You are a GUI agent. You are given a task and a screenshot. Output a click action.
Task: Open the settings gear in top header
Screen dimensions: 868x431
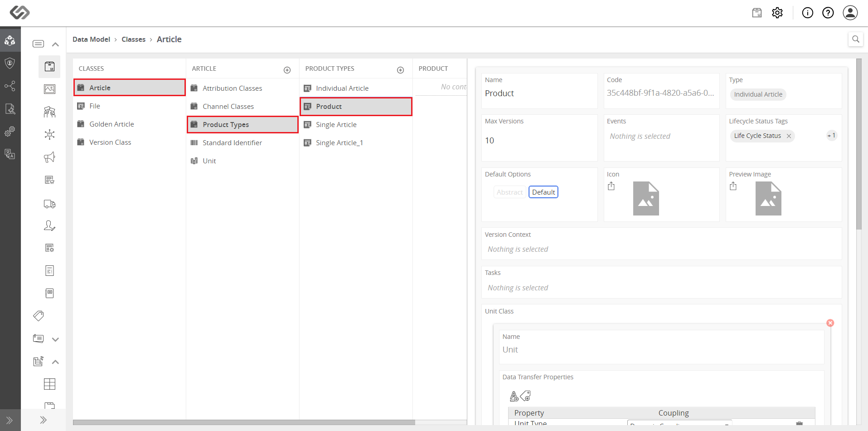coord(777,13)
